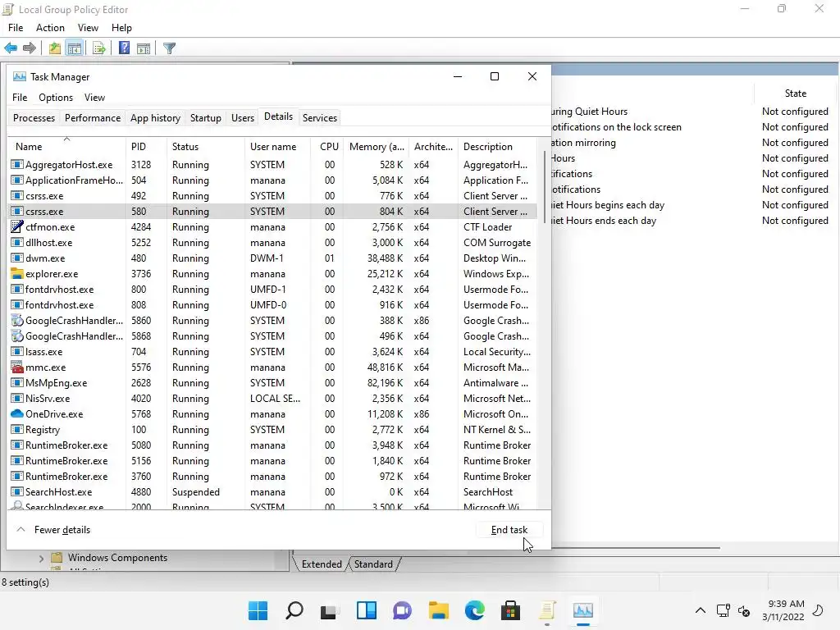
Task: Sort by the Memory column header
Action: (x=377, y=146)
